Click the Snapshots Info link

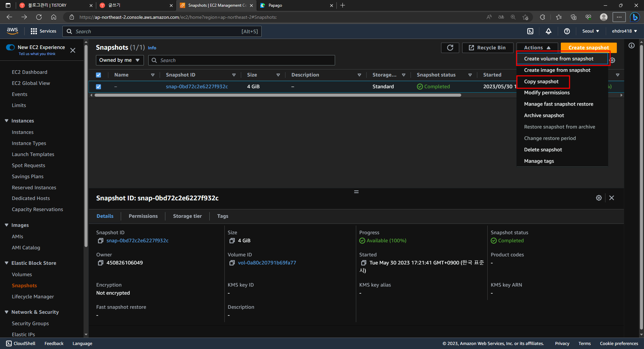tap(152, 48)
